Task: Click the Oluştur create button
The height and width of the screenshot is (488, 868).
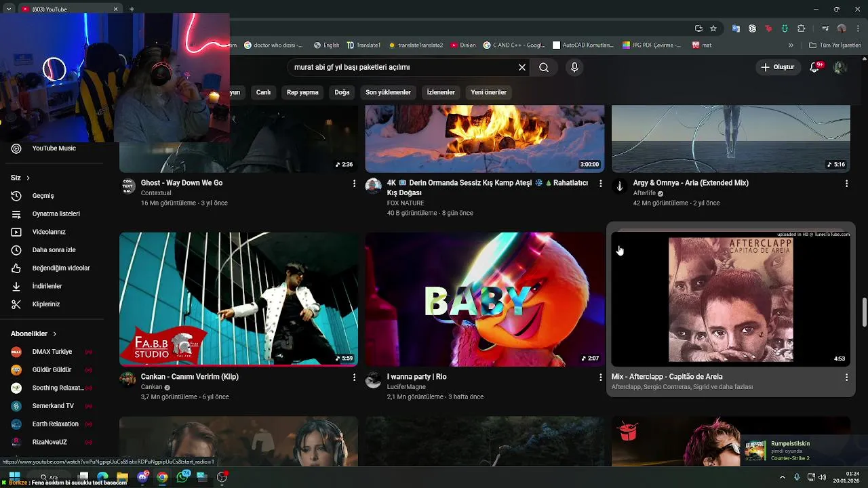Action: coord(778,67)
